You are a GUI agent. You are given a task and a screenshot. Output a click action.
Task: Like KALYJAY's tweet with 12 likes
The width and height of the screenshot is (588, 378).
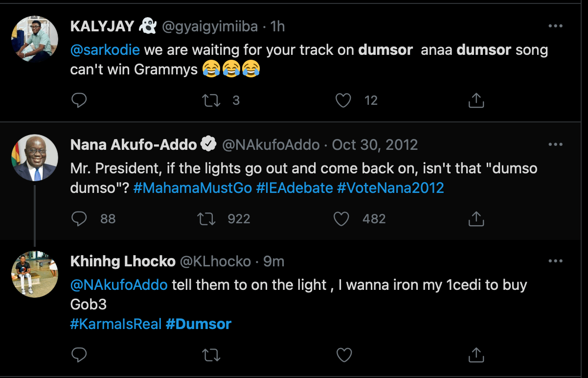coord(343,100)
